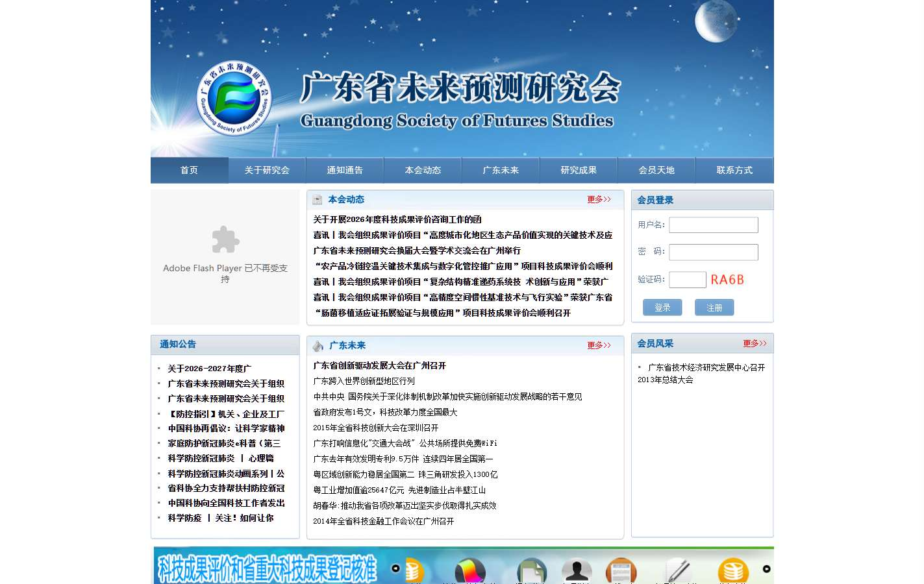Viewport: 924px width, 584px height.
Task: Open 广东省技术经济研究发展中心召开2013年总结大会 link
Action: pyautogui.click(x=701, y=373)
